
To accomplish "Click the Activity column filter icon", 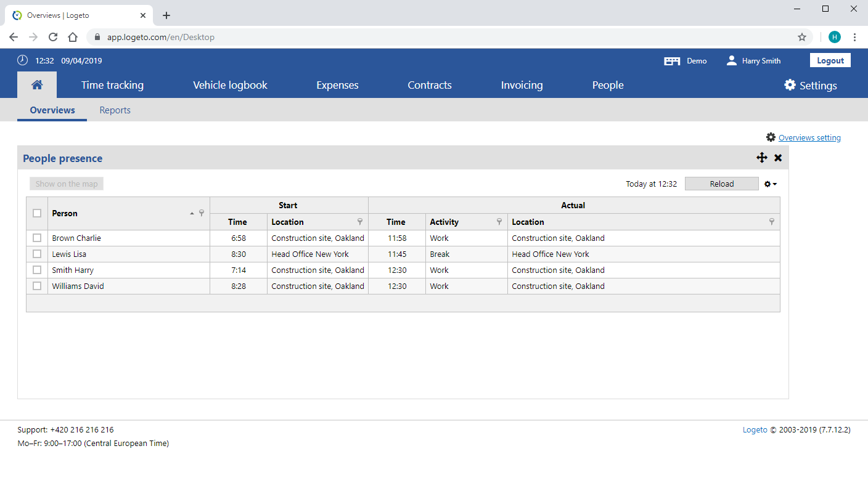I will point(499,222).
